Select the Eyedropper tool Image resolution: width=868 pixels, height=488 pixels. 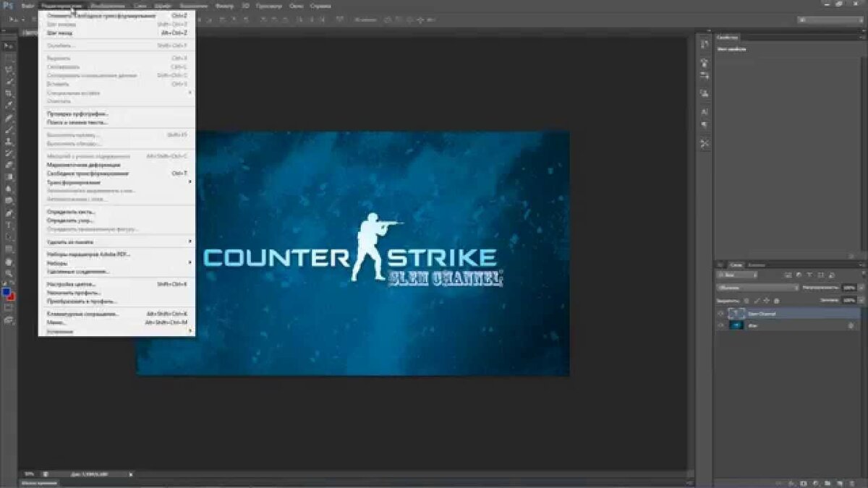click(x=9, y=106)
